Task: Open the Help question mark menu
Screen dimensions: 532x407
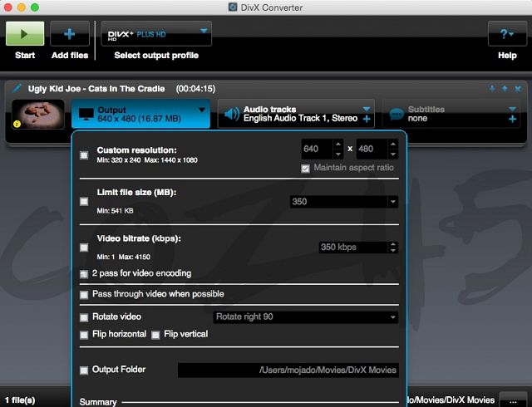Action: click(506, 34)
